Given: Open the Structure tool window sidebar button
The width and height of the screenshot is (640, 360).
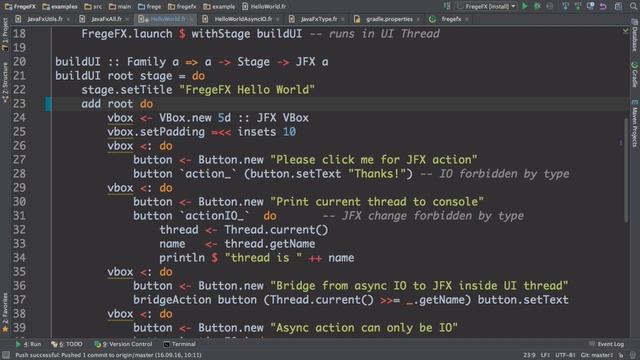Looking at the screenshot, I should tap(5, 82).
